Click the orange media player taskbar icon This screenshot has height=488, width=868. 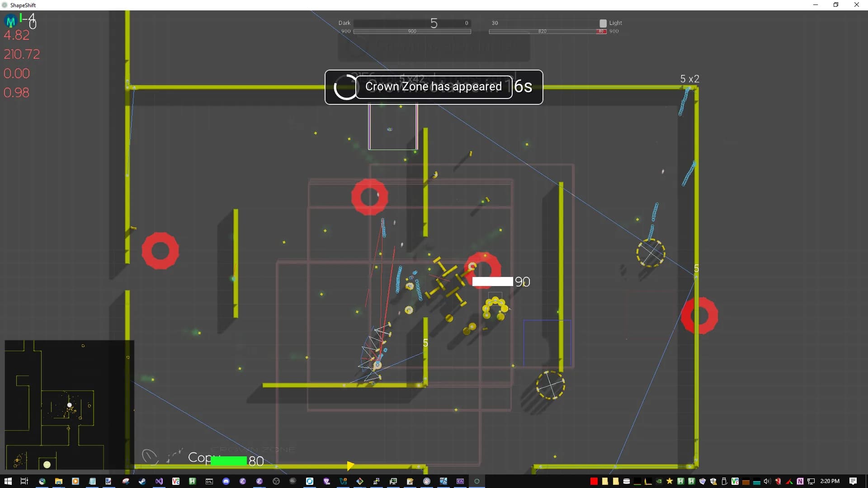click(x=75, y=481)
